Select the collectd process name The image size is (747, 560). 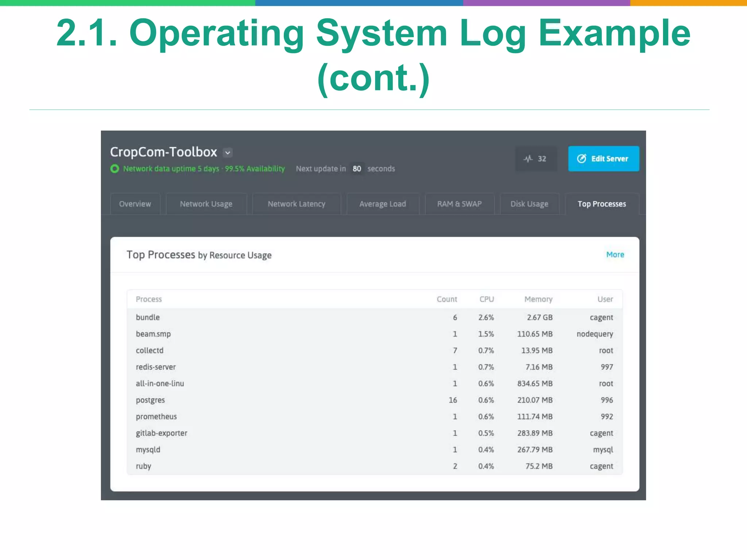point(150,350)
